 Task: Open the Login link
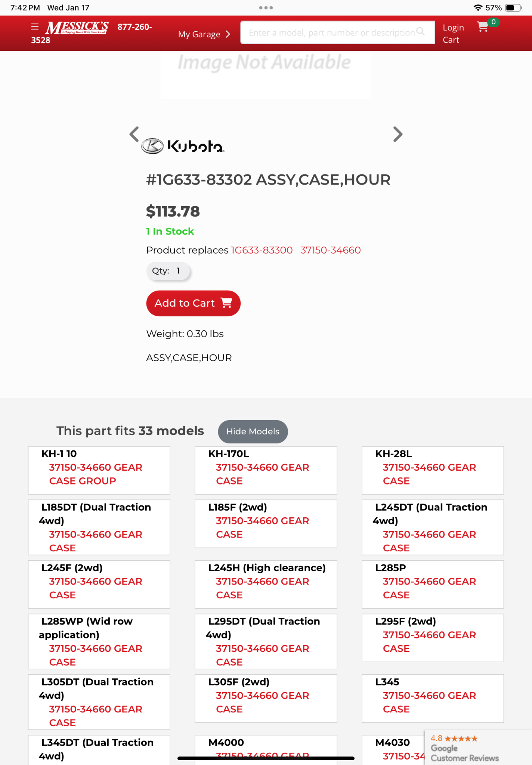453,28
